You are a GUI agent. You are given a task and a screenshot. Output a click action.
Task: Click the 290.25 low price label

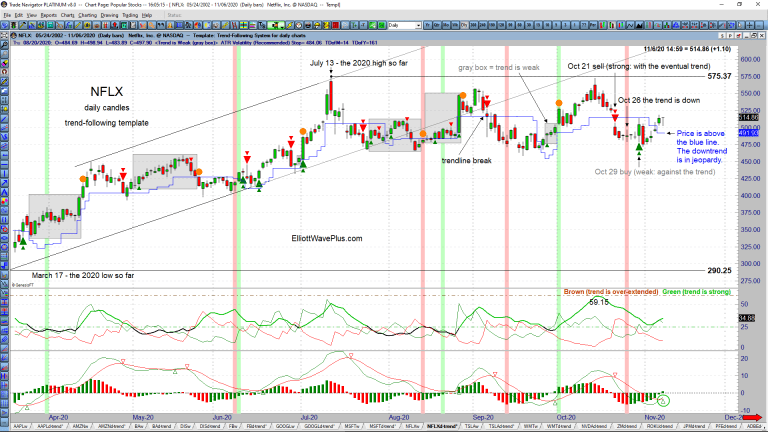(x=720, y=270)
